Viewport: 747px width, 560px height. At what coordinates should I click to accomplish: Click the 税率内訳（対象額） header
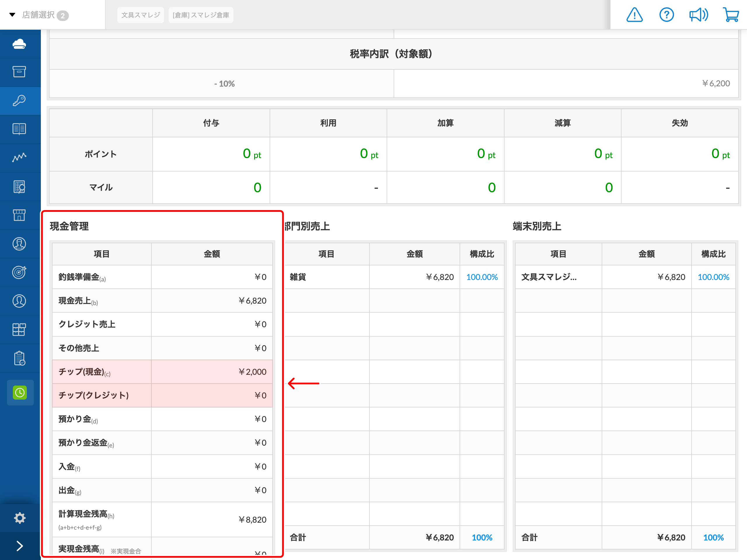(x=393, y=54)
